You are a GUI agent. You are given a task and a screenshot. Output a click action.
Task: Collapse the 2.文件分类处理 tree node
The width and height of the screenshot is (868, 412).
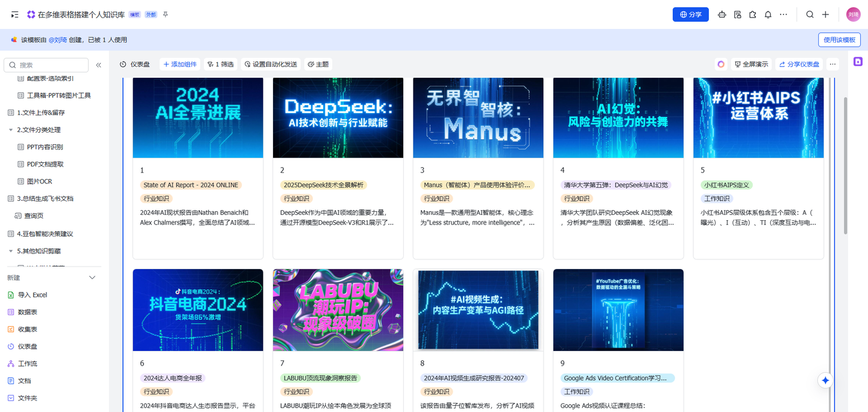pos(11,130)
